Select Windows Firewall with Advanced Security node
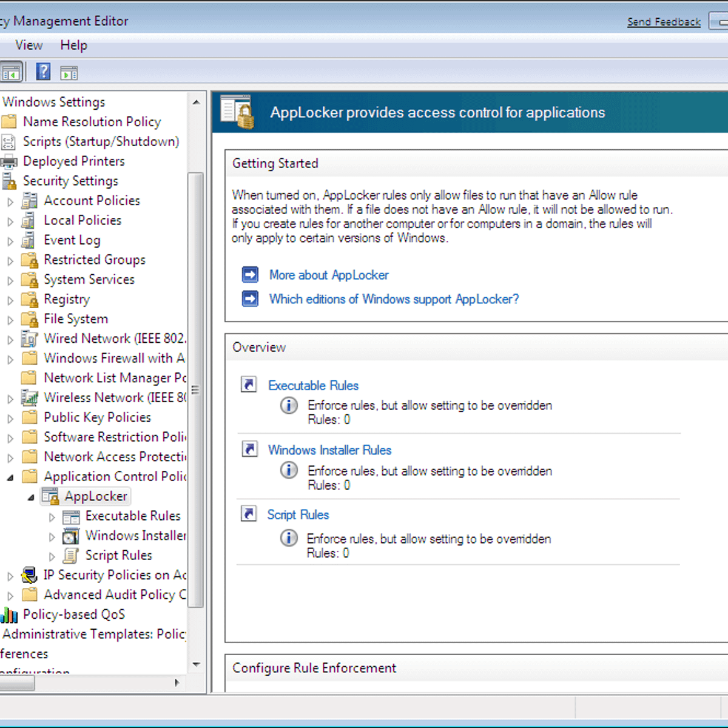Image resolution: width=728 pixels, height=728 pixels. pos(115,358)
